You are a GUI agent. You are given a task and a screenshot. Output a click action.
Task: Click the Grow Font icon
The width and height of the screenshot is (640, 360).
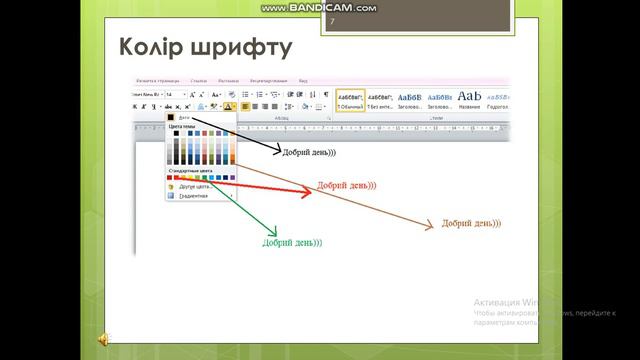pos(192,95)
